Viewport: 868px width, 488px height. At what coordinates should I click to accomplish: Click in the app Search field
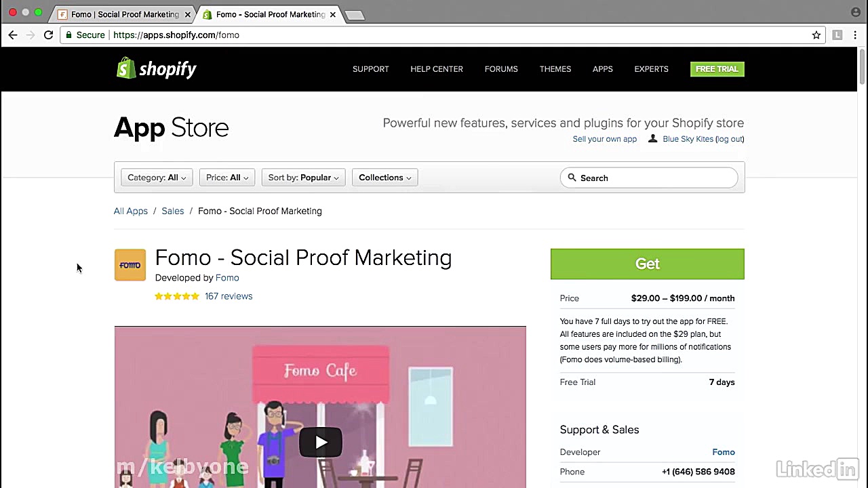coord(649,178)
